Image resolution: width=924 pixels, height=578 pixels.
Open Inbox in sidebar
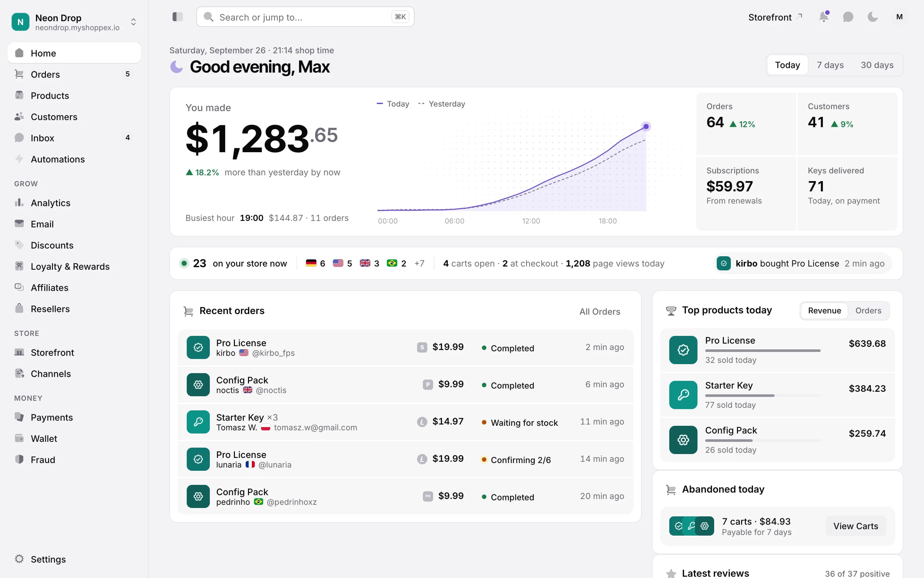pyautogui.click(x=74, y=138)
